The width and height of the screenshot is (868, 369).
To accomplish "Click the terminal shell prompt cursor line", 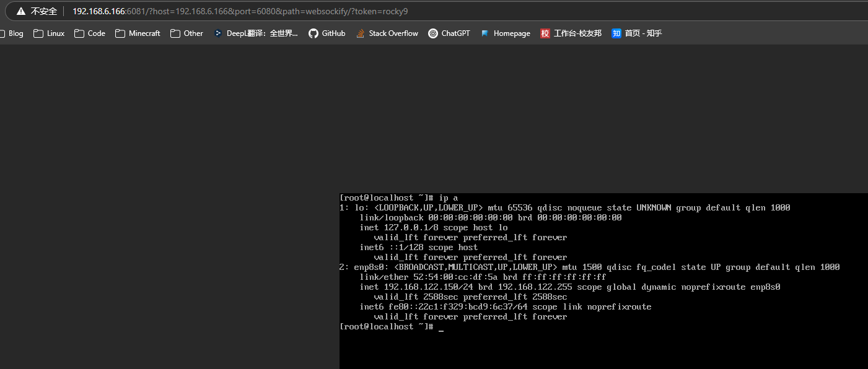I will pos(390,327).
